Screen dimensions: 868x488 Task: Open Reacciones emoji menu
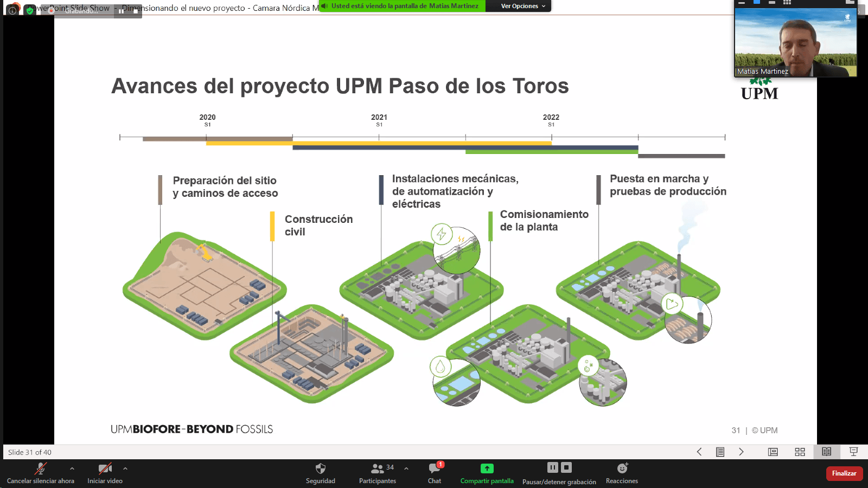[622, 473]
